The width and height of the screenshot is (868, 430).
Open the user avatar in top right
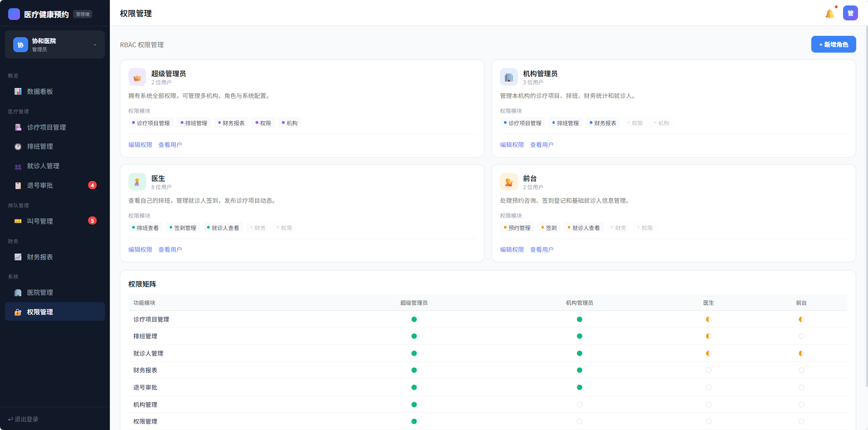pos(850,13)
